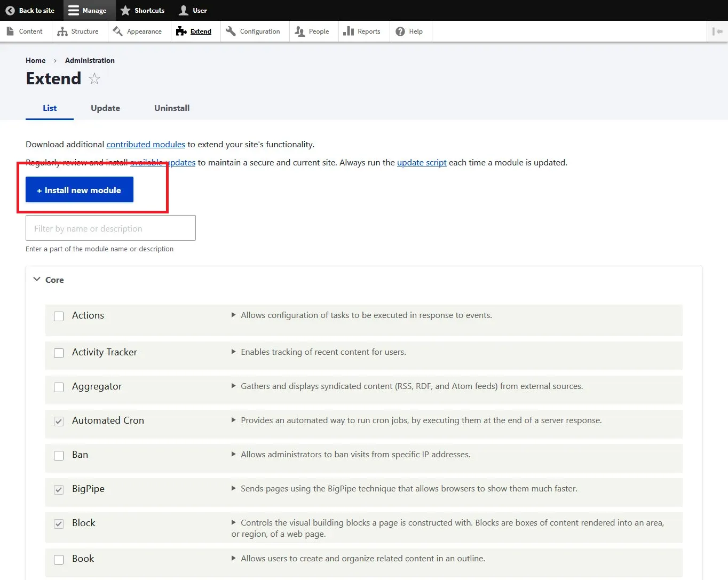Screen dimensions: 728x580
Task: Open the Reports menu label
Action: [369, 31]
